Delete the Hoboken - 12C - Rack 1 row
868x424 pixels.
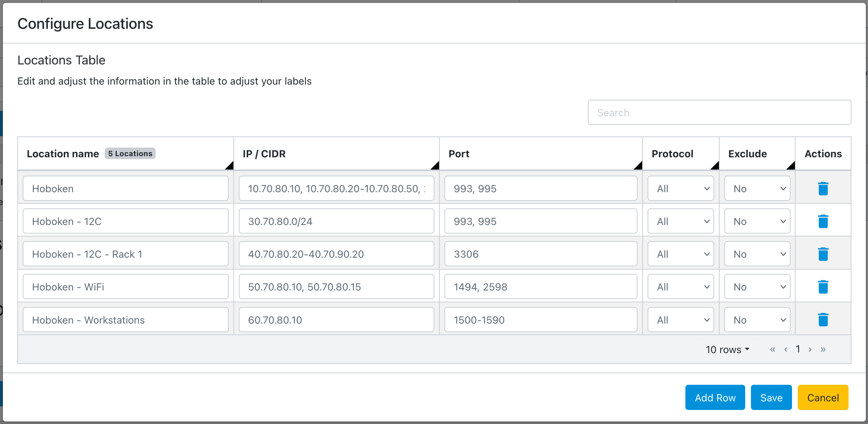click(823, 254)
